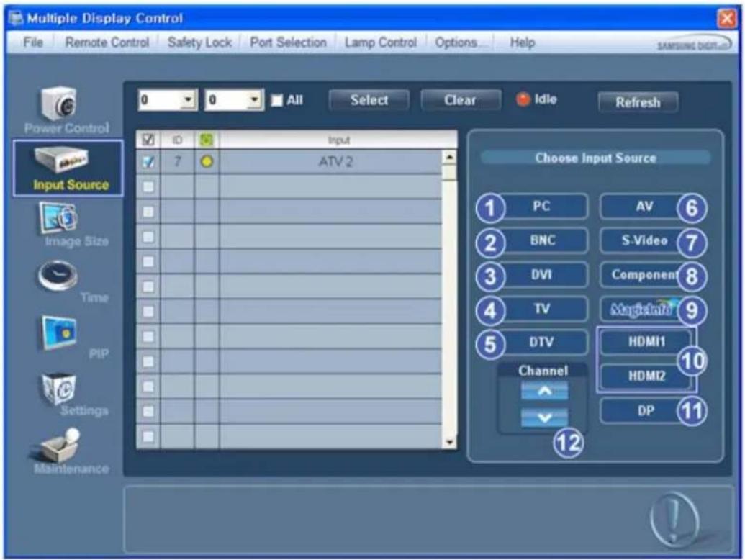
Task: Choose S-Video input source
Action: click(x=644, y=240)
